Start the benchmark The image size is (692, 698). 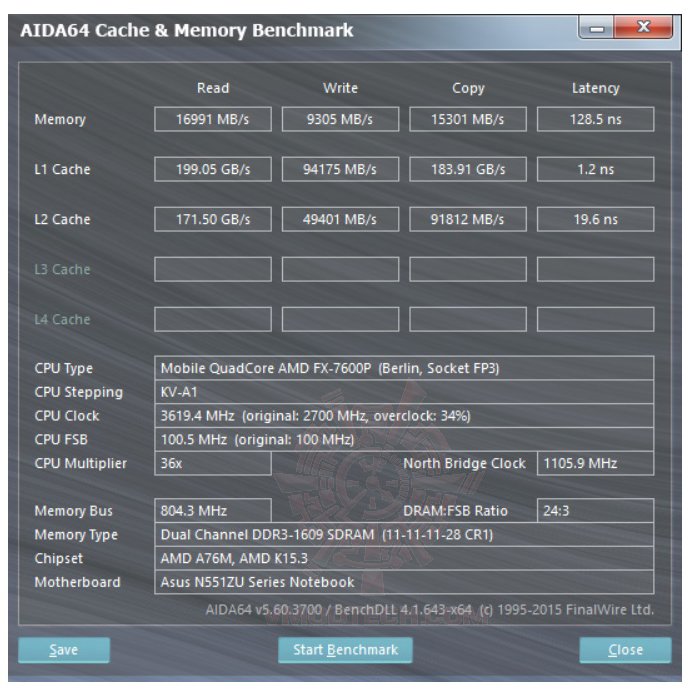(345, 650)
